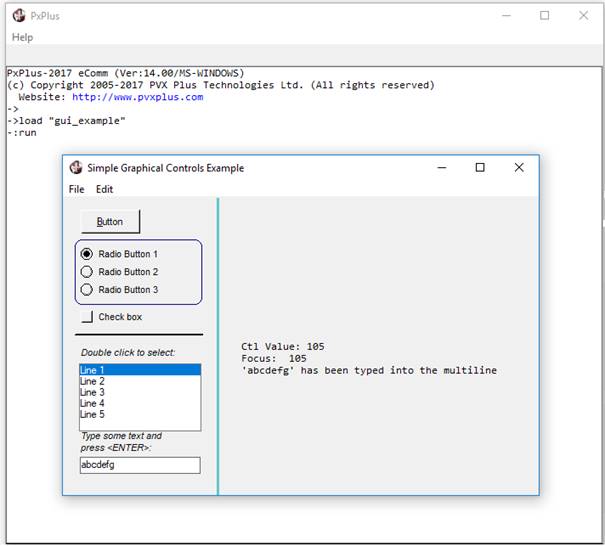Screen dimensions: 605x546
Task: Open the Edit menu
Action: (104, 189)
